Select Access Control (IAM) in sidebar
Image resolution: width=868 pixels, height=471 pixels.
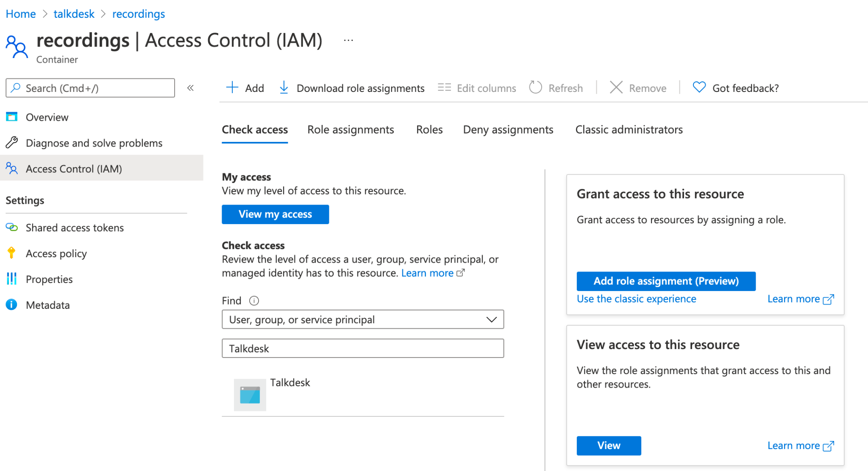pyautogui.click(x=102, y=169)
